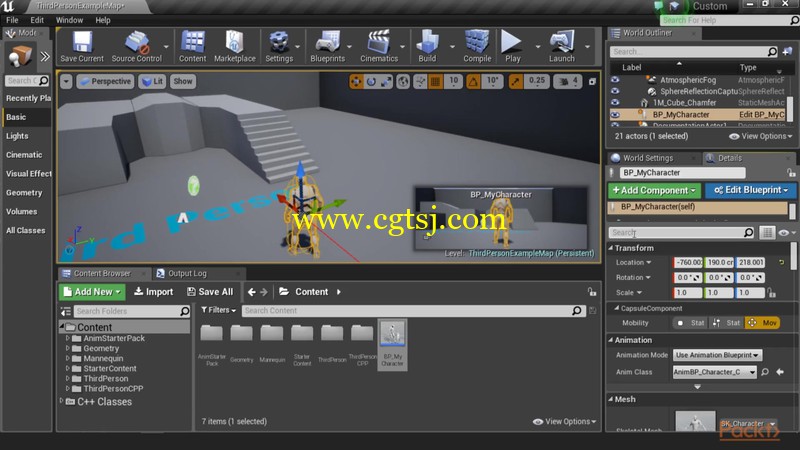Image resolution: width=800 pixels, height=450 pixels.
Task: Select the translate gizmo icon in the viewport
Action: click(356, 81)
